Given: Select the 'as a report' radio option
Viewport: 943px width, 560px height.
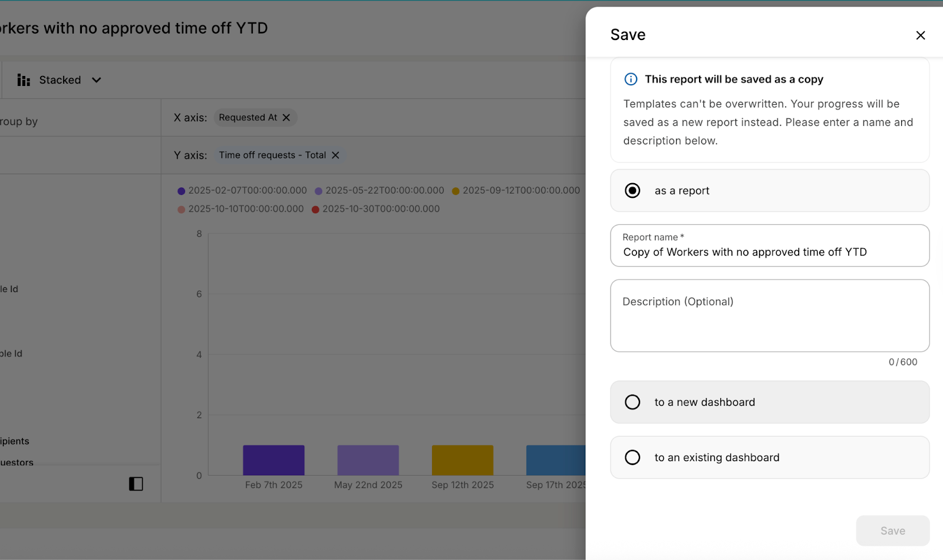Looking at the screenshot, I should pos(632,191).
